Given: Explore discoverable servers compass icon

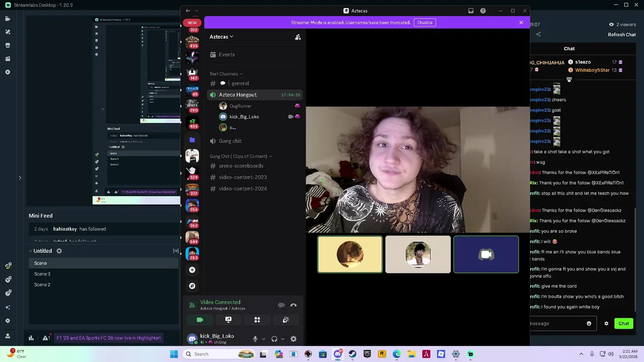Looking at the screenshot, I should (x=192, y=286).
